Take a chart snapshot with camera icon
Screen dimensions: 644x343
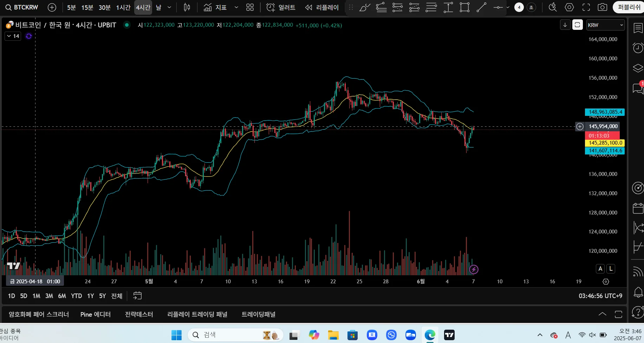(602, 7)
